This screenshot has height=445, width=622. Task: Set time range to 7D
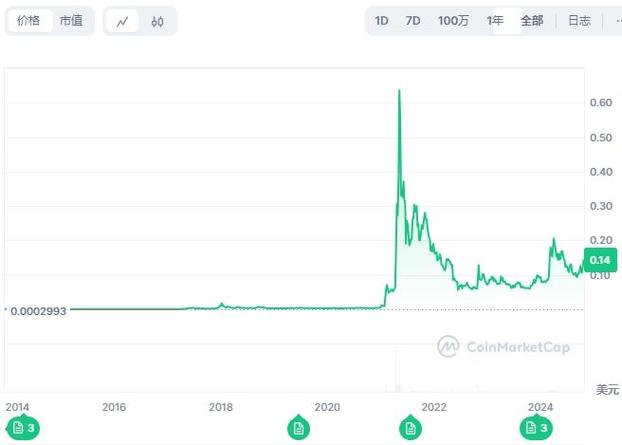[x=413, y=21]
